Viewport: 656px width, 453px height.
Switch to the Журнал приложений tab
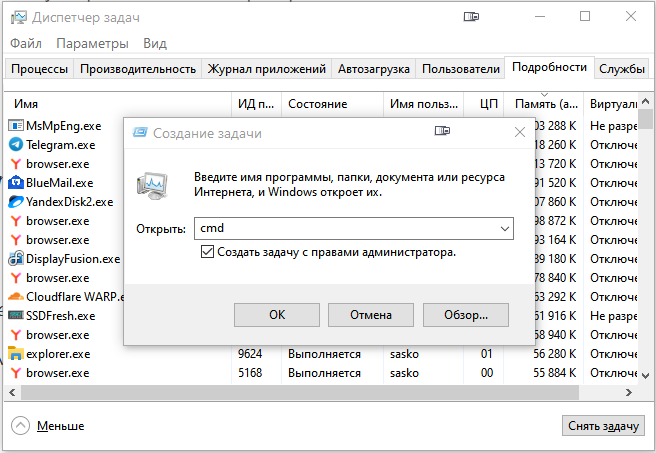pos(266,69)
